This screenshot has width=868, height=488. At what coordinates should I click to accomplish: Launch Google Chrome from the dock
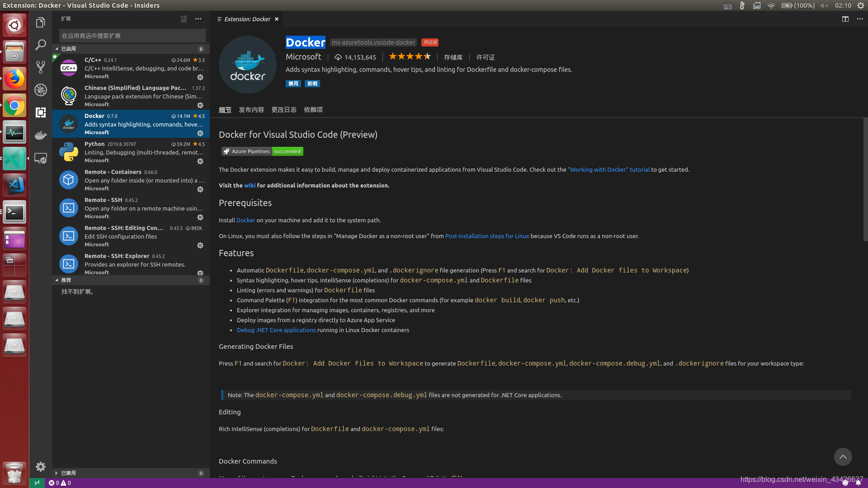pos(14,106)
